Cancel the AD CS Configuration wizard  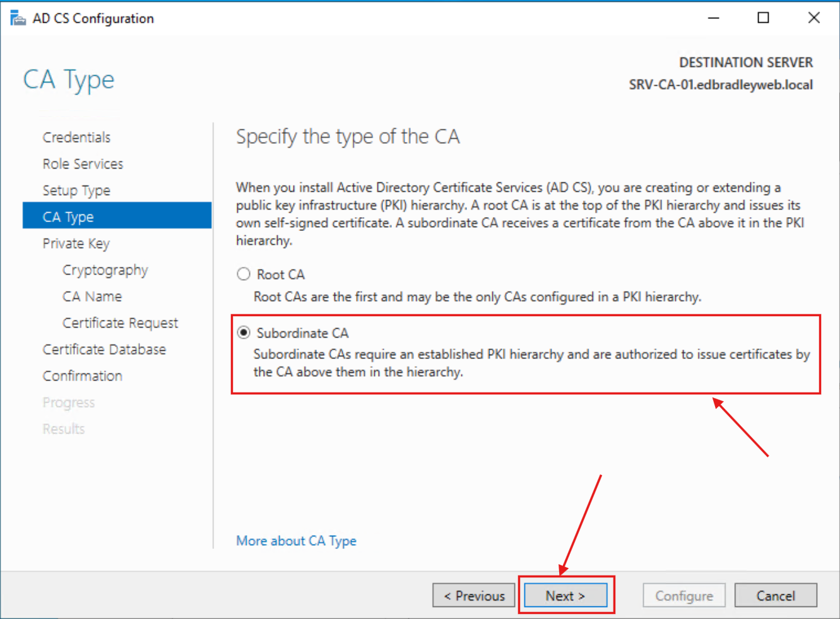[x=776, y=595]
